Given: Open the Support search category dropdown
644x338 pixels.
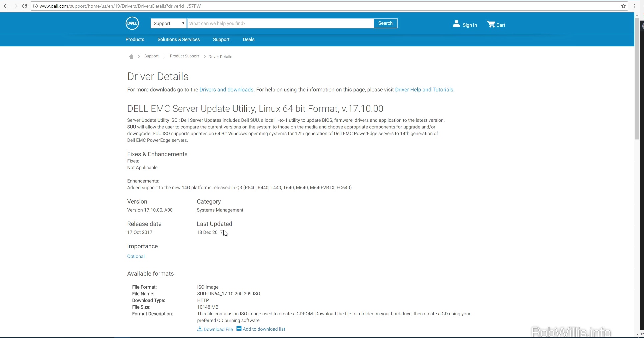Looking at the screenshot, I should click(x=168, y=23).
